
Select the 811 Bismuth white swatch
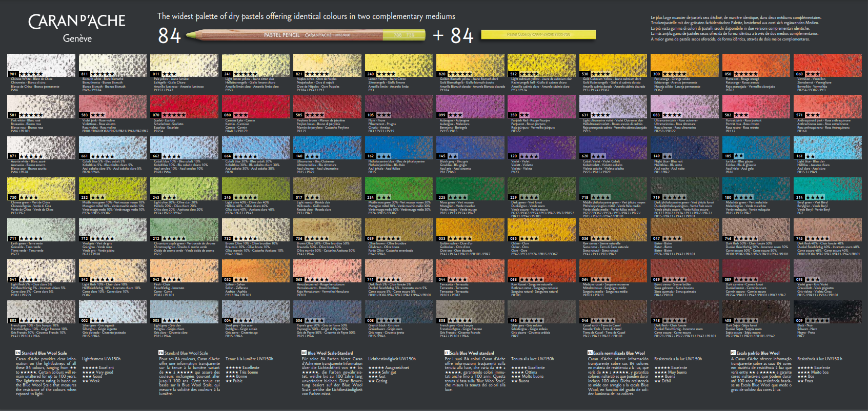click(113, 65)
